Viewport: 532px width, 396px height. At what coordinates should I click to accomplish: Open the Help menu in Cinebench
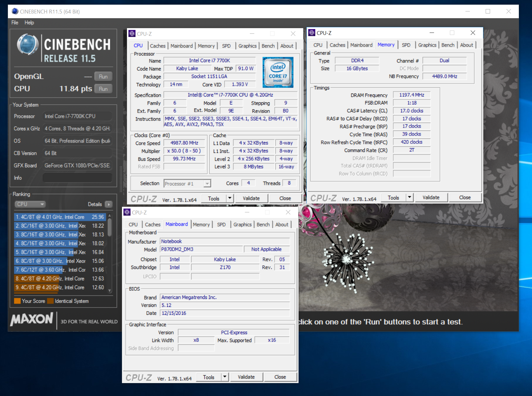[x=29, y=23]
